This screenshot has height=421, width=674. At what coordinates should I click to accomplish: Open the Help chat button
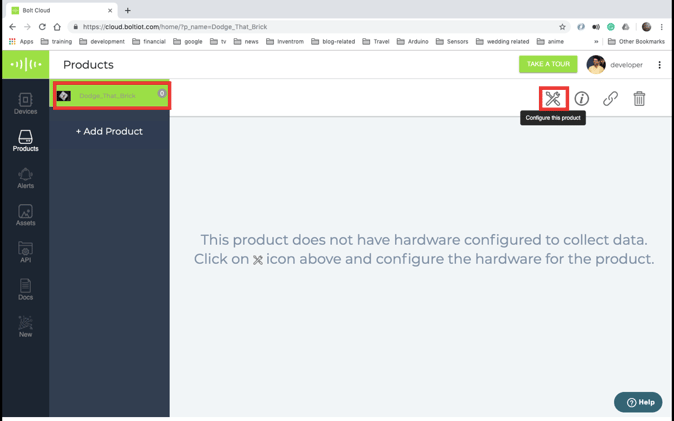click(x=638, y=402)
